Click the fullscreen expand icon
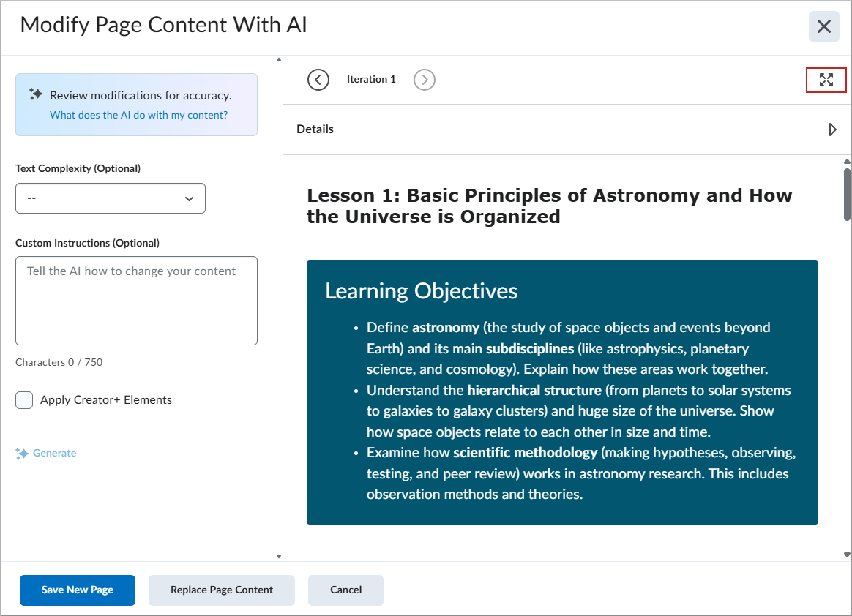Viewport: 852px width, 616px height. [x=826, y=80]
